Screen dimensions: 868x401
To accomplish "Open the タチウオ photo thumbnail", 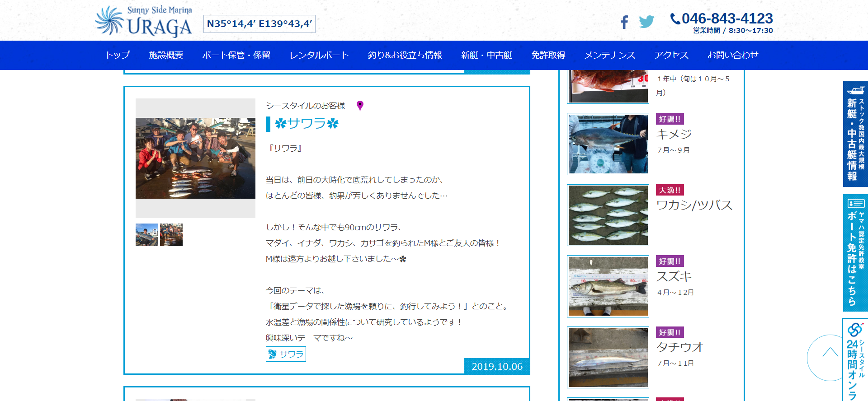I will (608, 357).
